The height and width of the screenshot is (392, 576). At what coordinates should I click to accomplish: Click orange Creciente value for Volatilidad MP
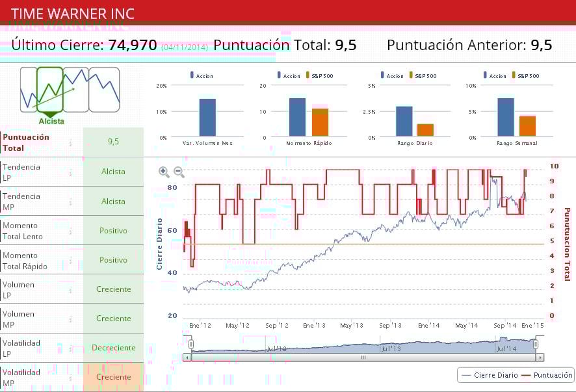[x=114, y=377]
